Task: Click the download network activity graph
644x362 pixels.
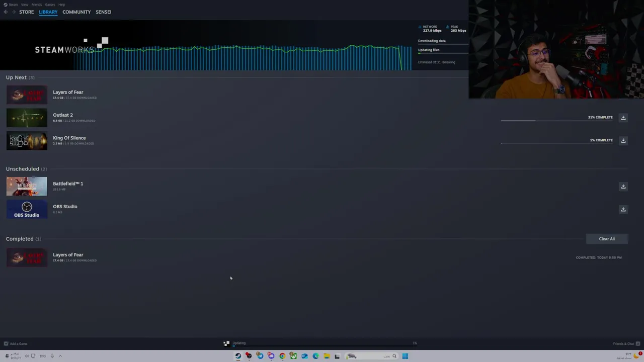Action: click(x=243, y=57)
